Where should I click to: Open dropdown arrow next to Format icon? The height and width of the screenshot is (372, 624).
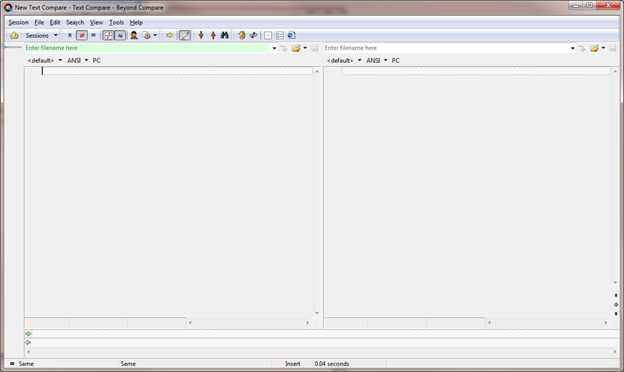[155, 35]
